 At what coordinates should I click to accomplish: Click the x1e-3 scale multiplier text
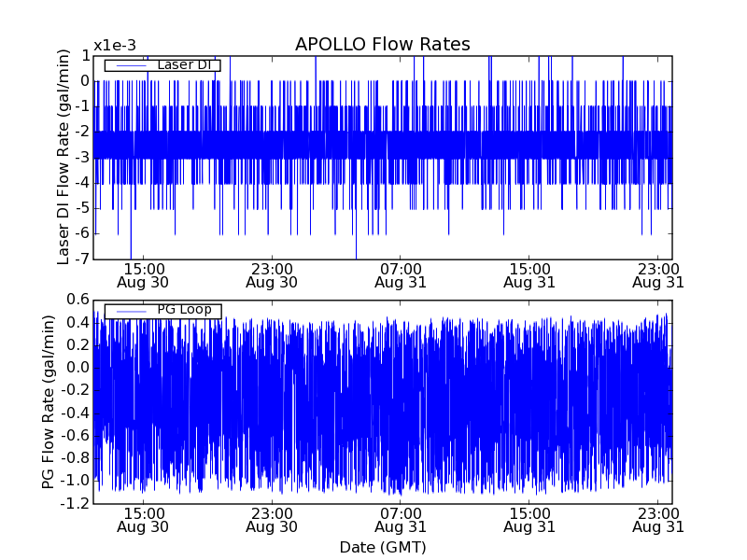114,46
